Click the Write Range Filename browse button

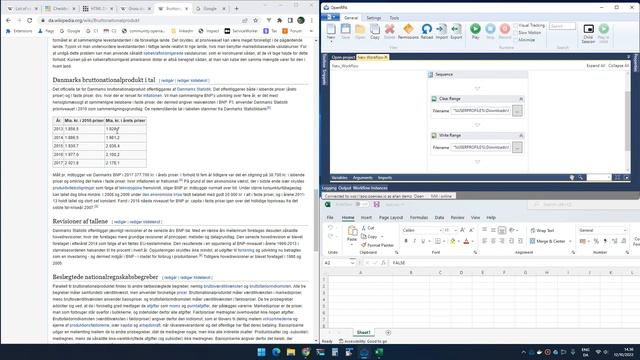pos(517,147)
